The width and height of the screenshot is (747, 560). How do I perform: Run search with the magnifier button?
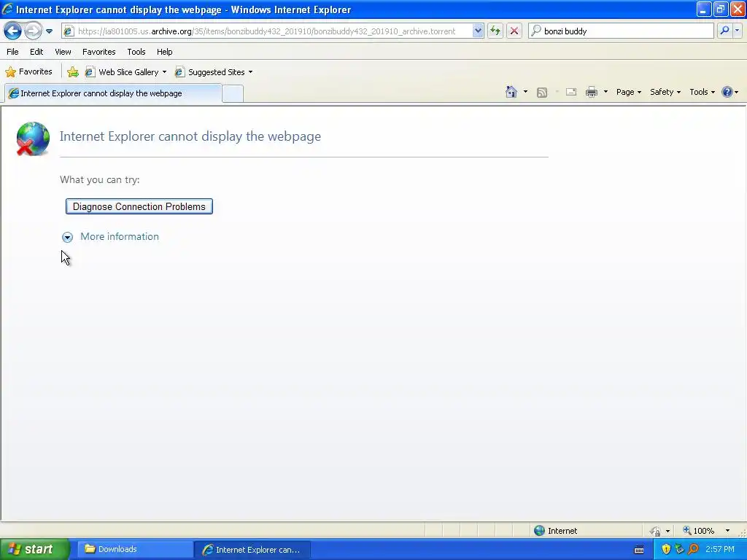click(724, 31)
